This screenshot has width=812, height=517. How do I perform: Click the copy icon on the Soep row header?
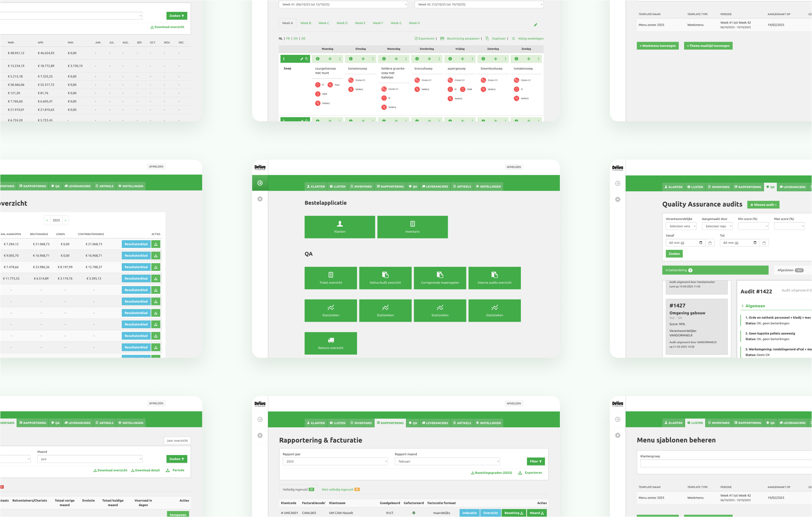307,59
